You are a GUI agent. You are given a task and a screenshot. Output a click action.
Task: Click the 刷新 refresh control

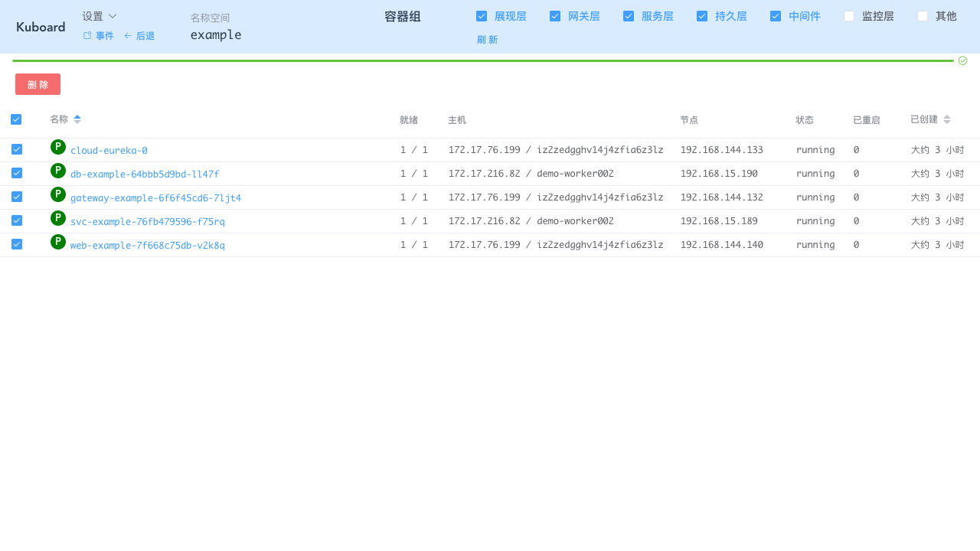tap(488, 39)
